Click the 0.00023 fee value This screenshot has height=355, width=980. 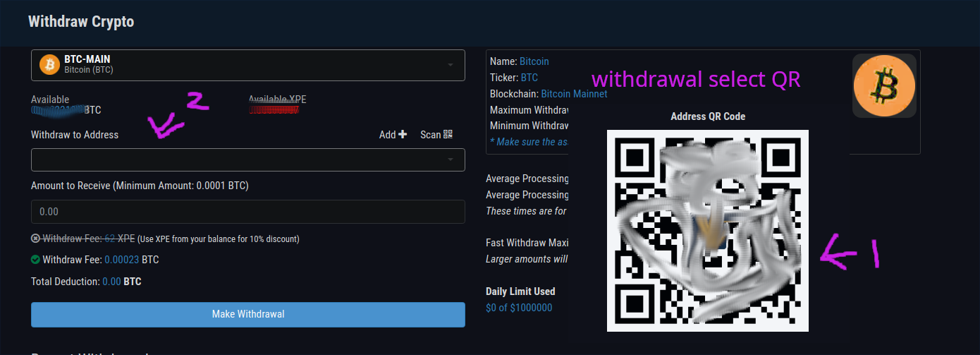coord(122,260)
